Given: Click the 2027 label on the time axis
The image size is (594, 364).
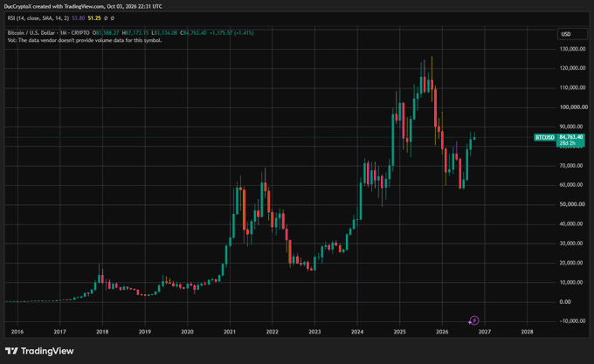Looking at the screenshot, I should 485,332.
